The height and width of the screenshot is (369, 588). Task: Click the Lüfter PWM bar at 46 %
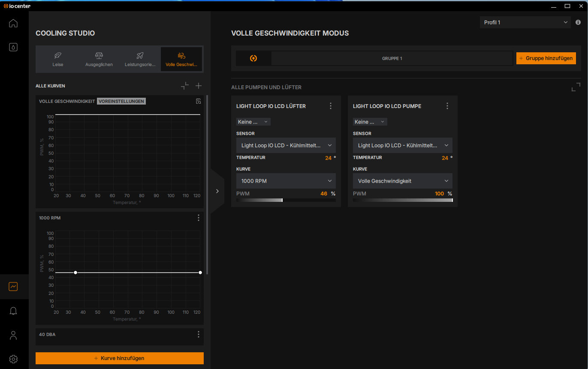(286, 200)
